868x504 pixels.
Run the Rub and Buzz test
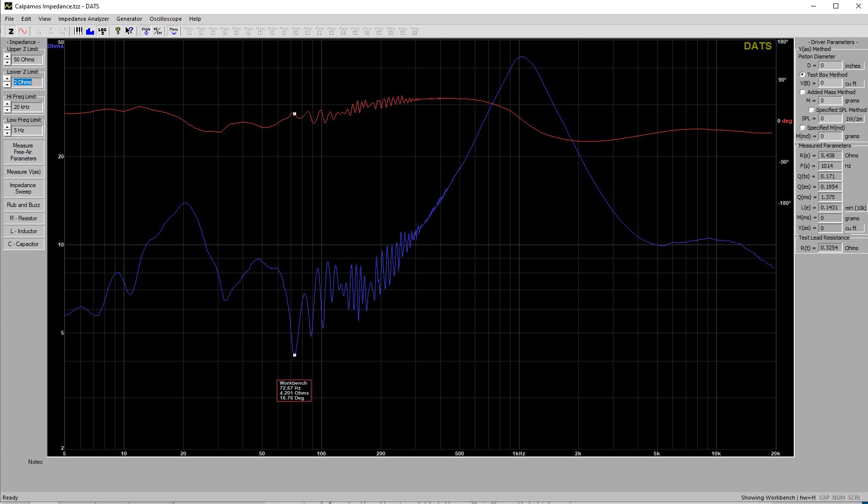coord(23,205)
